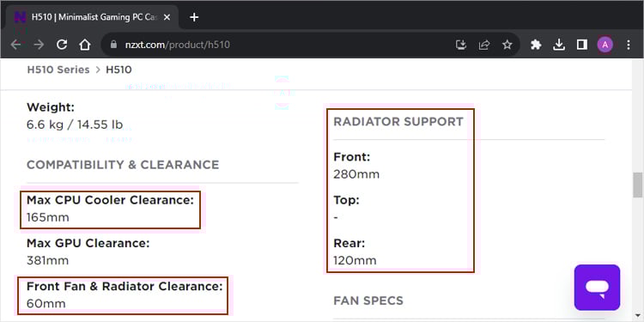Open the browser downloads panel
644x322 pixels.
point(559,45)
